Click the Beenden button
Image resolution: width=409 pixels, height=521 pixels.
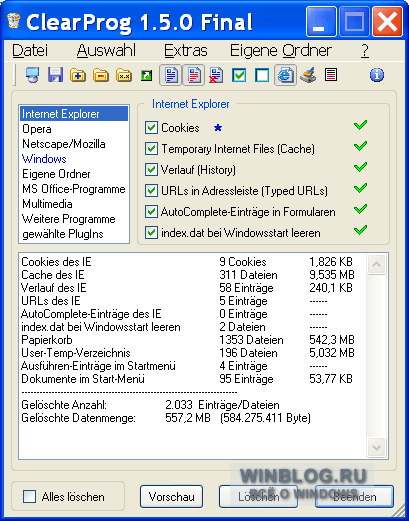354,497
